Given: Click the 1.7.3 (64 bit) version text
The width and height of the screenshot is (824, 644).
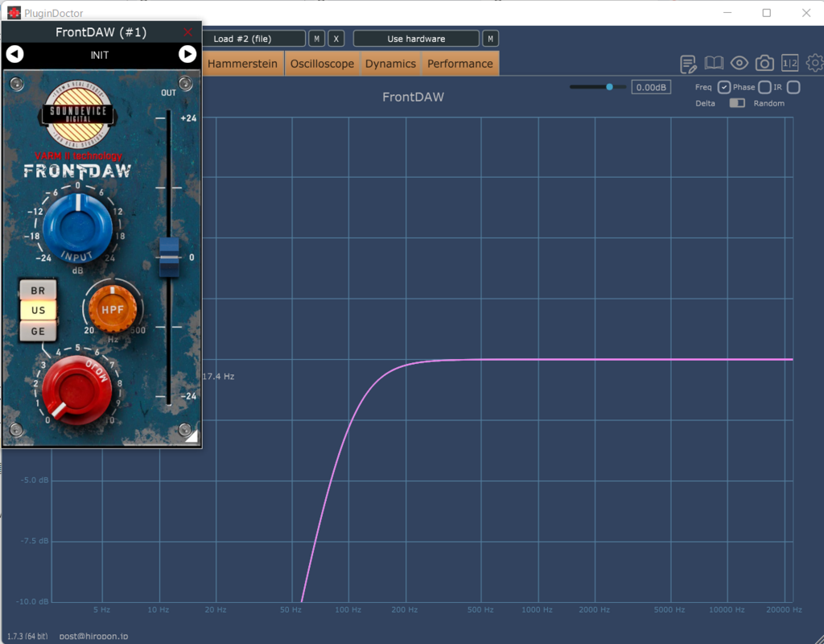Looking at the screenshot, I should 27,636.
